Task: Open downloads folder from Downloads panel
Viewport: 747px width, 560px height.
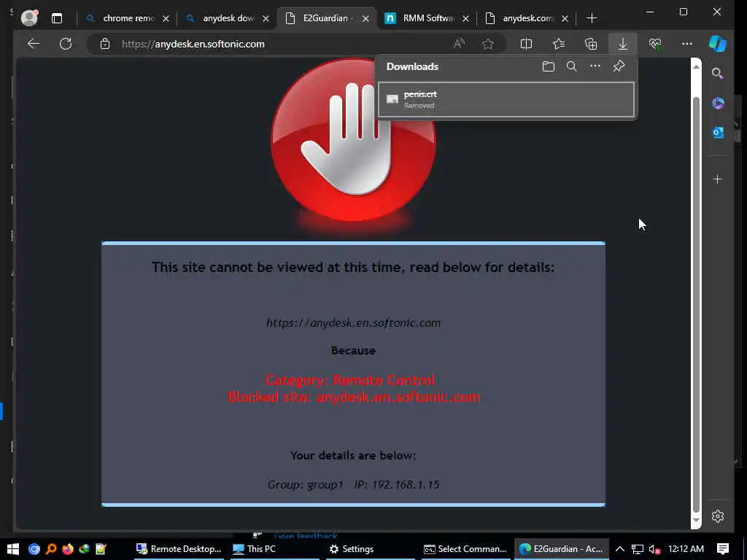Action: pyautogui.click(x=549, y=66)
